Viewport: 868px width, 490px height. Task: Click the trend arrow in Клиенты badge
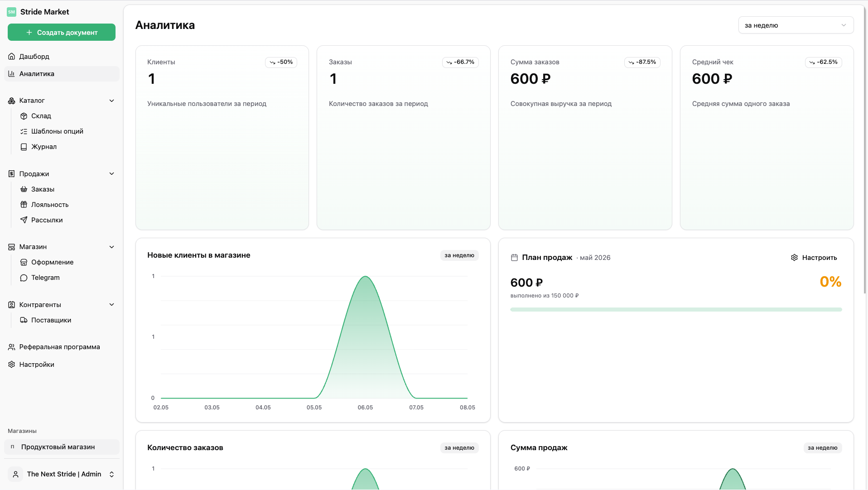(272, 62)
